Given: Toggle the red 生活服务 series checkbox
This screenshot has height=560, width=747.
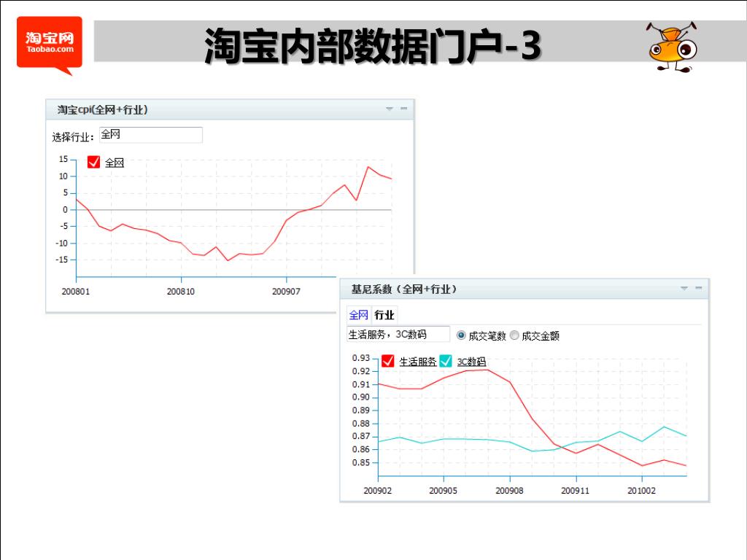Looking at the screenshot, I should click(388, 361).
